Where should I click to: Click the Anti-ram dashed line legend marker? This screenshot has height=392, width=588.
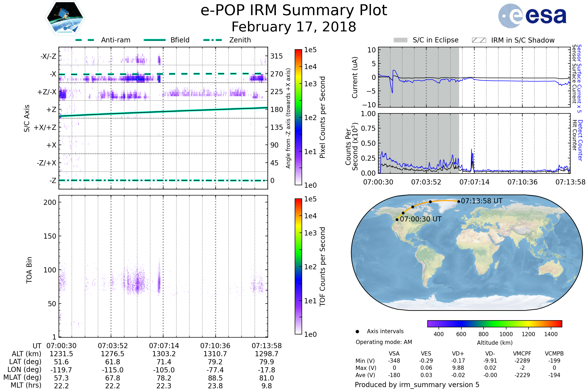pos(85,40)
